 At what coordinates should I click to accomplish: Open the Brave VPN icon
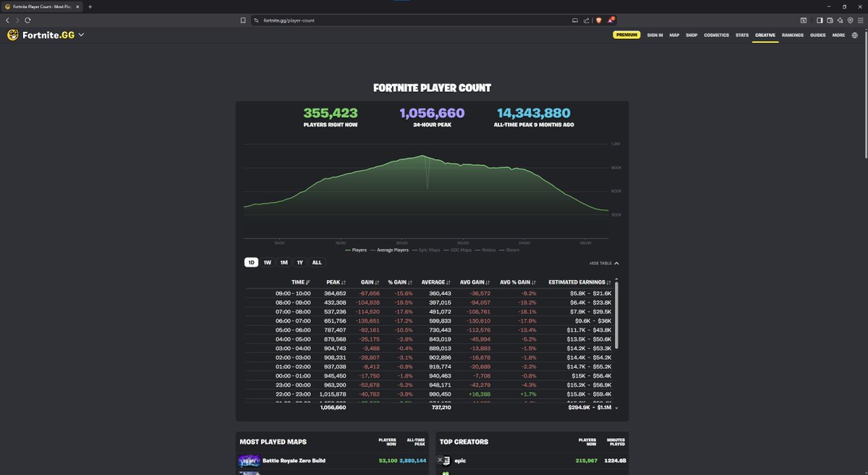pyautogui.click(x=851, y=20)
